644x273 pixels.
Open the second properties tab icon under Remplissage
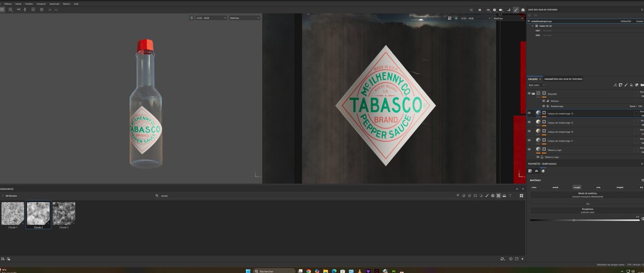pyautogui.click(x=537, y=171)
